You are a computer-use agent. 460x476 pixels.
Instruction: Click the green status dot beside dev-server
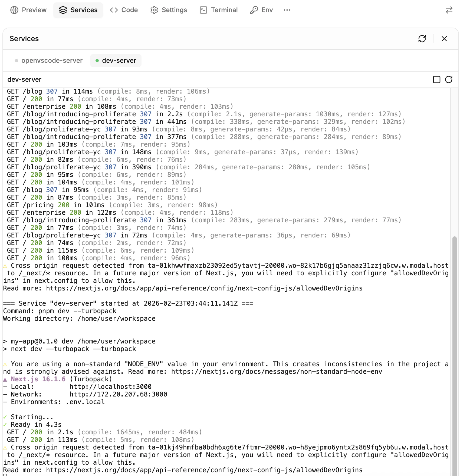(97, 60)
